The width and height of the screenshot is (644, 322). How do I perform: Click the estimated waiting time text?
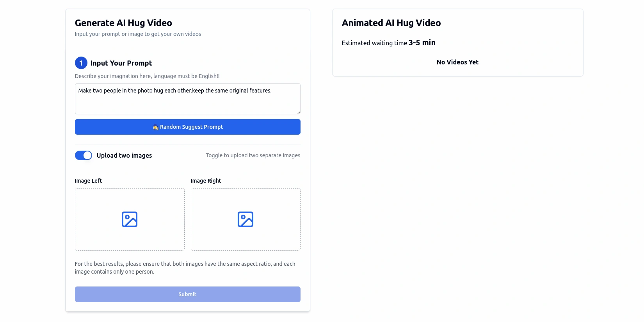point(388,43)
